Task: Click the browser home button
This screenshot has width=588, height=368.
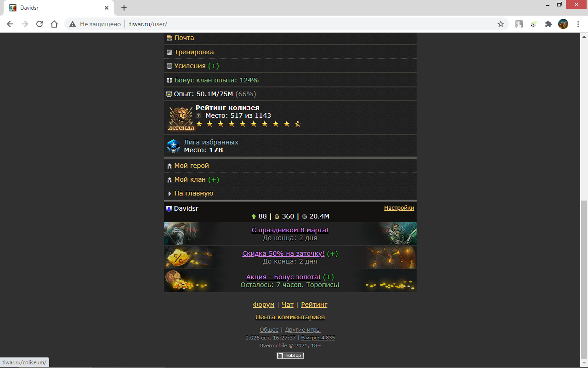Action: (x=54, y=24)
